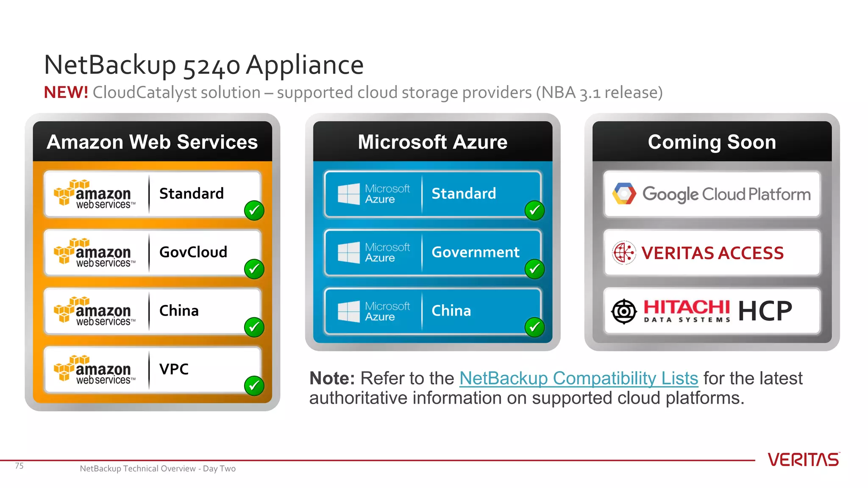
Task: Click the Azure 'China' label
Action: tap(451, 311)
